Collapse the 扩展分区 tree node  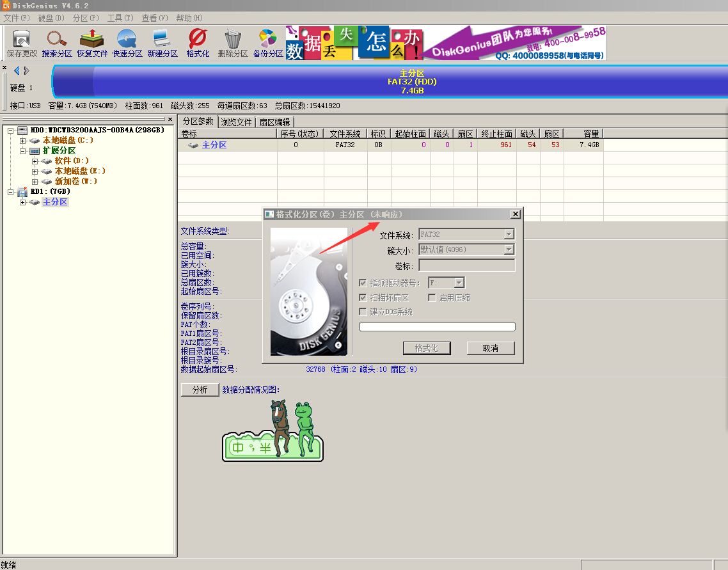point(22,151)
